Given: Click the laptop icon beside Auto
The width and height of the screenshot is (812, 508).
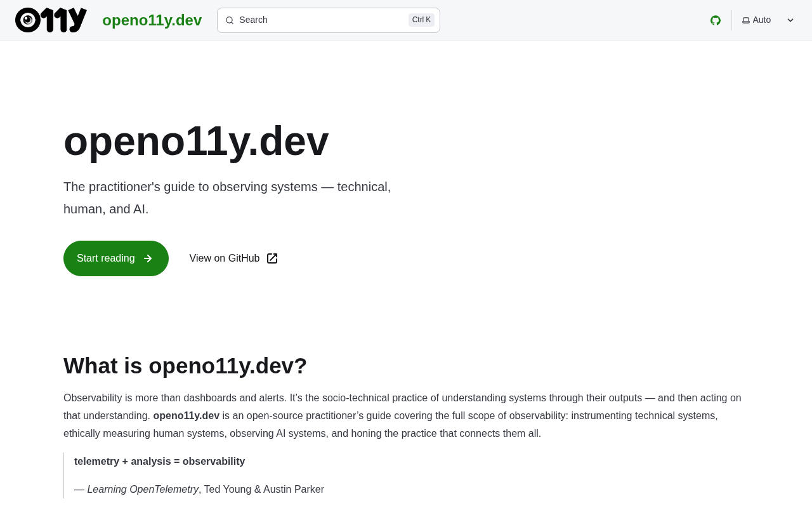Looking at the screenshot, I should coord(746,20).
